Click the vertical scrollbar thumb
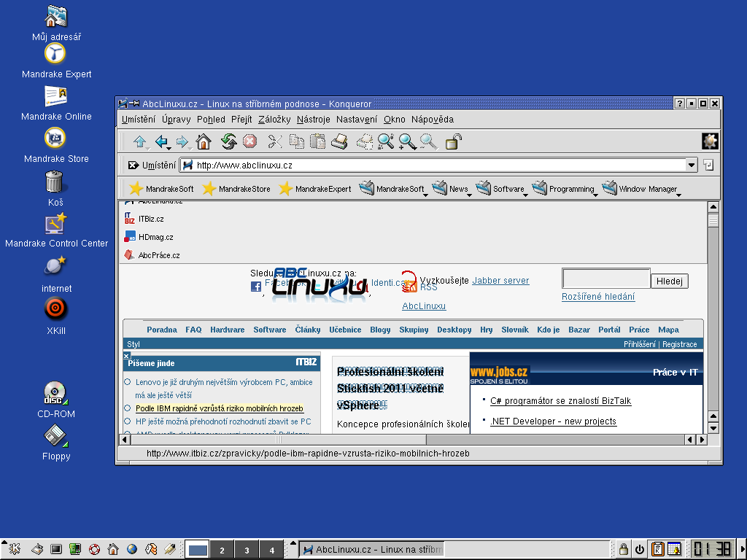The width and height of the screenshot is (747, 560). pos(713,220)
